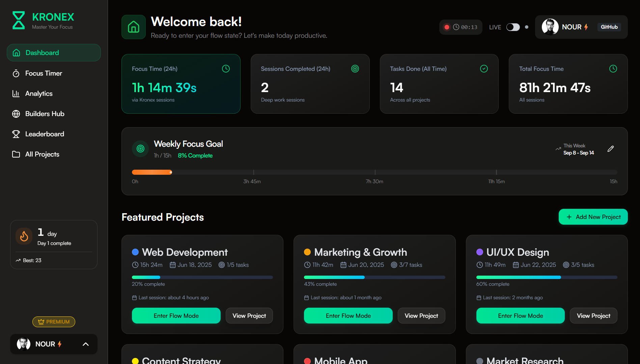Click the target icon on Sessions Completed card
Viewport: 640px width, 364px height.
355,69
